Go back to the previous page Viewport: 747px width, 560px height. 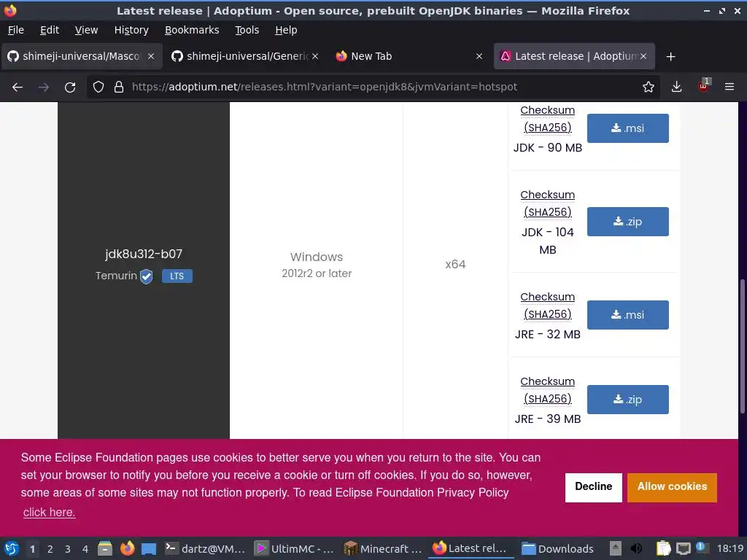(x=18, y=87)
